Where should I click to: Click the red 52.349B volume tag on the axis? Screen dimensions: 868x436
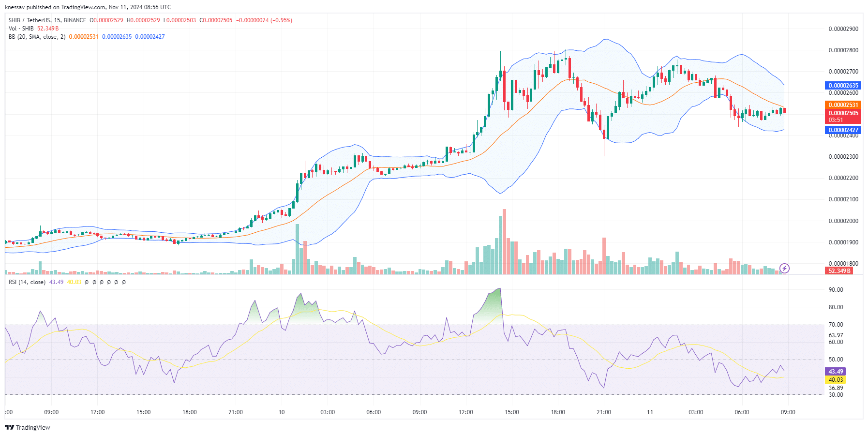(838, 271)
